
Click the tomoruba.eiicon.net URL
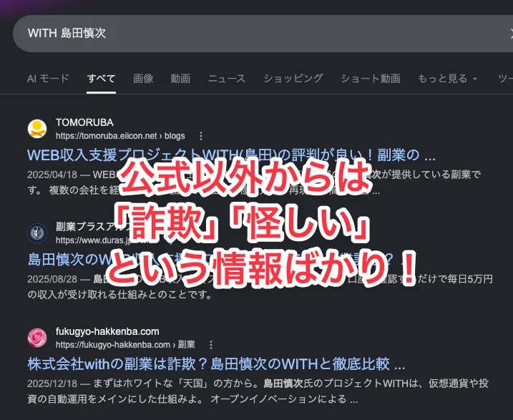coord(120,136)
